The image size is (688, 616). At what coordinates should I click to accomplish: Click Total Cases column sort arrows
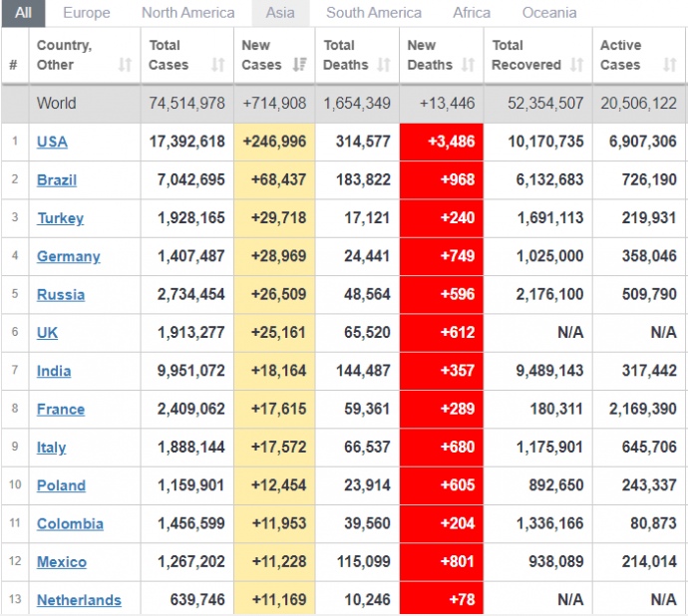[217, 65]
